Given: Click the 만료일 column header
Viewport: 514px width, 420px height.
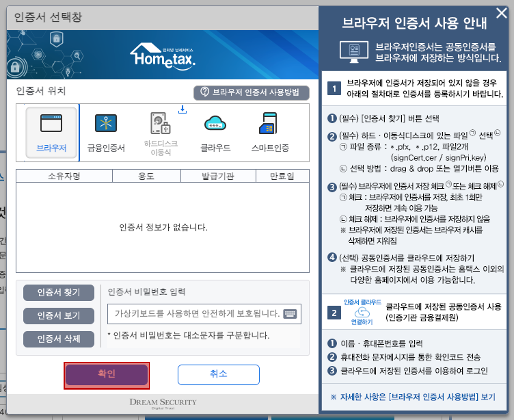Looking at the screenshot, I should pos(282,176).
